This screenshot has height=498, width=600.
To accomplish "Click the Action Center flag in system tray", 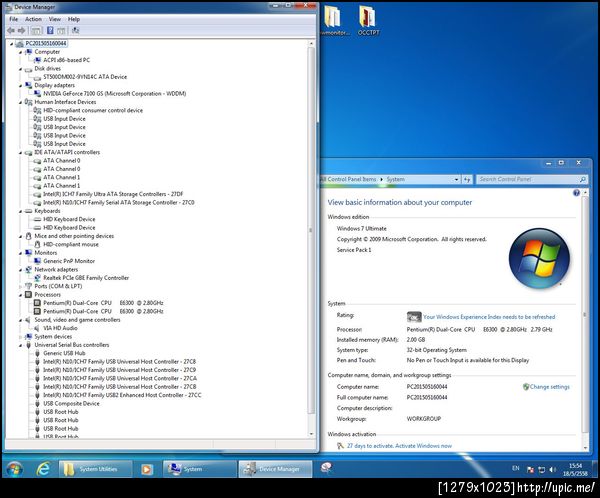I will pyautogui.click(x=530, y=470).
